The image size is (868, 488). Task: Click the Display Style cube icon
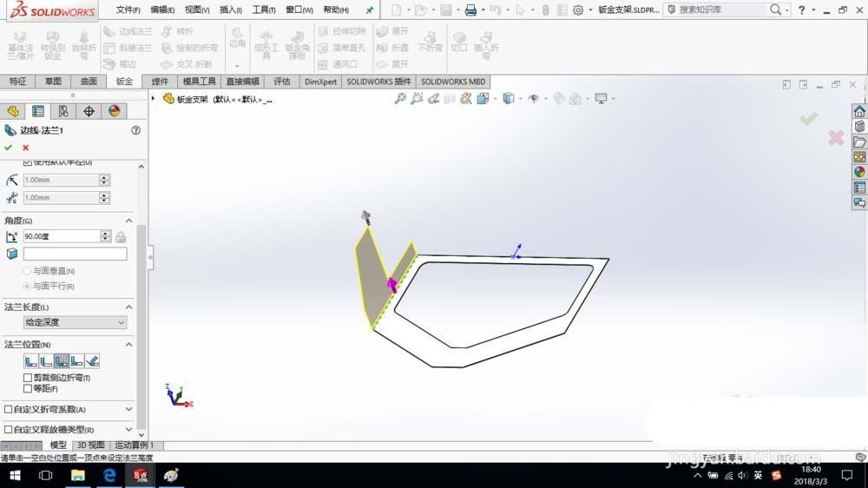[508, 99]
